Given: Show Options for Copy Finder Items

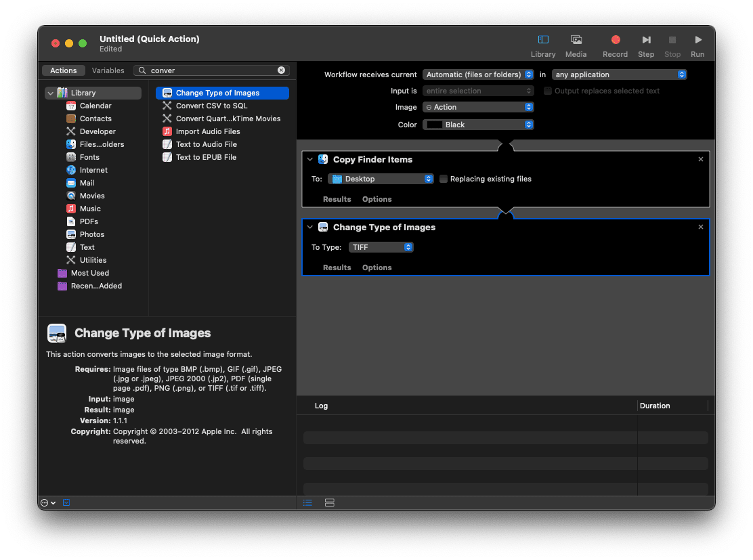Looking at the screenshot, I should coord(377,199).
